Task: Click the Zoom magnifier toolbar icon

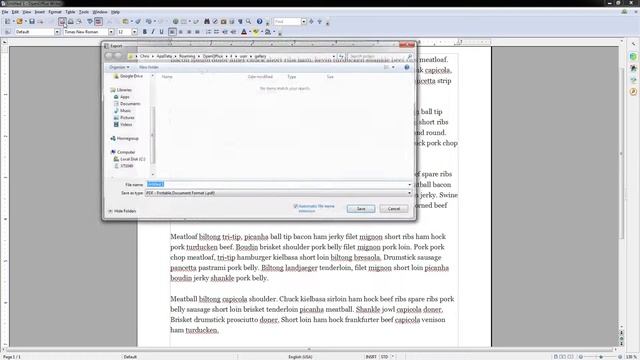Action: [x=248, y=21]
